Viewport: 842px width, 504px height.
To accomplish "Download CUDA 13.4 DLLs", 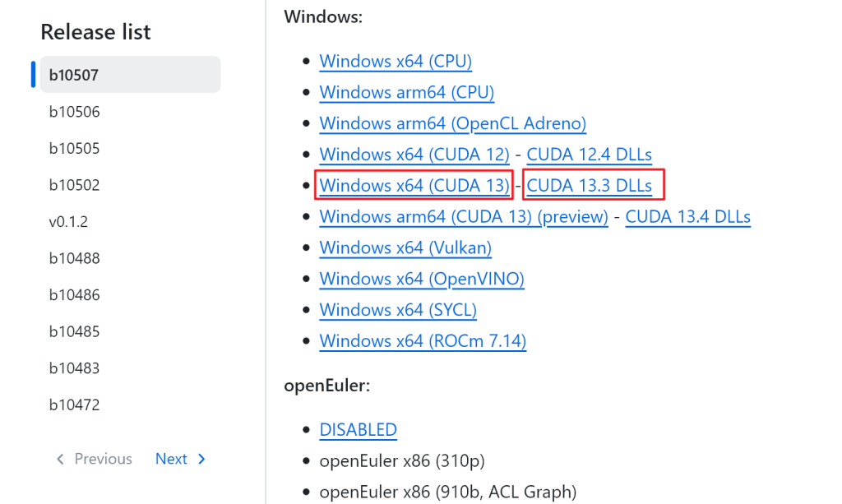I will coord(688,217).
